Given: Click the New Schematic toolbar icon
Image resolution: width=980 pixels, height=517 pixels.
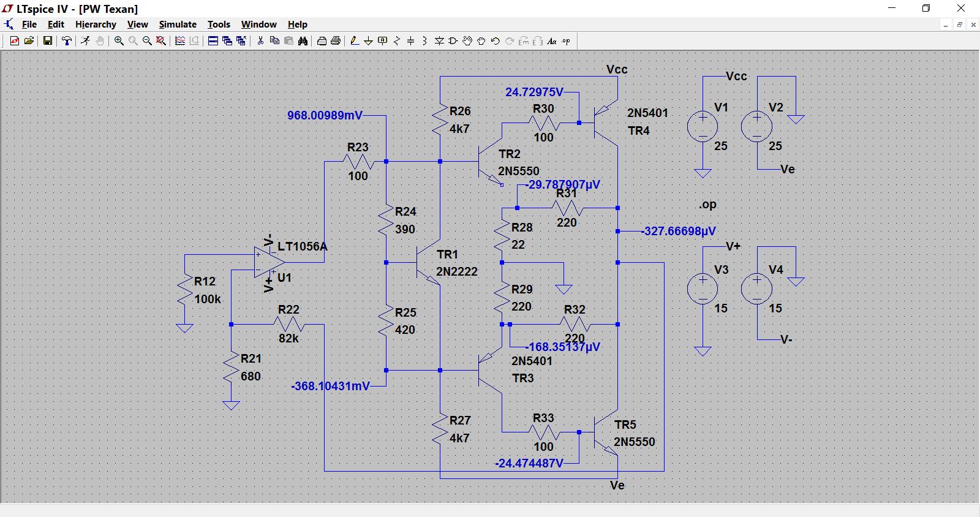Looking at the screenshot, I should (x=15, y=41).
